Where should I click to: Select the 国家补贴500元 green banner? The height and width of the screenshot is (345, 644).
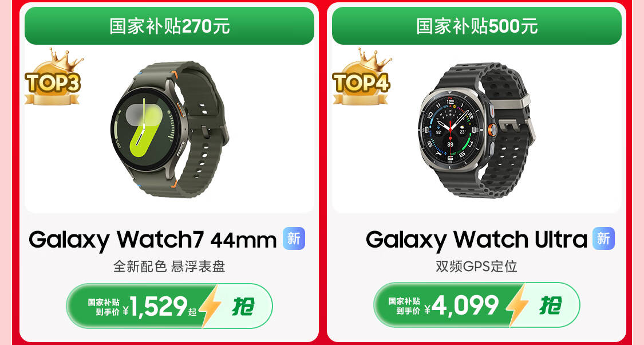477,26
